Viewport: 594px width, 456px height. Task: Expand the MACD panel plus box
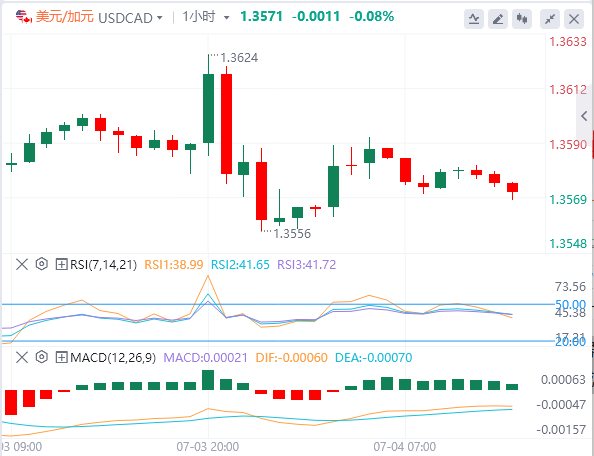tap(61, 357)
